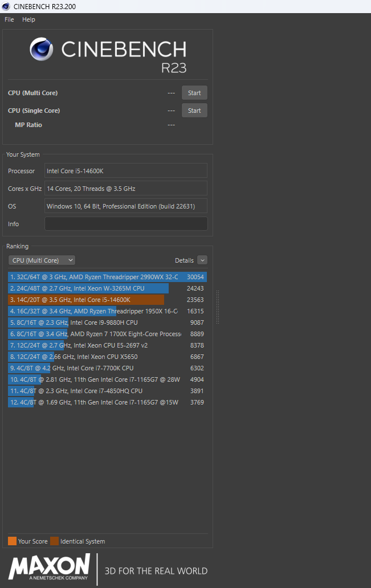This screenshot has width=371, height=588.
Task: Click the Info input field
Action: tap(126, 224)
